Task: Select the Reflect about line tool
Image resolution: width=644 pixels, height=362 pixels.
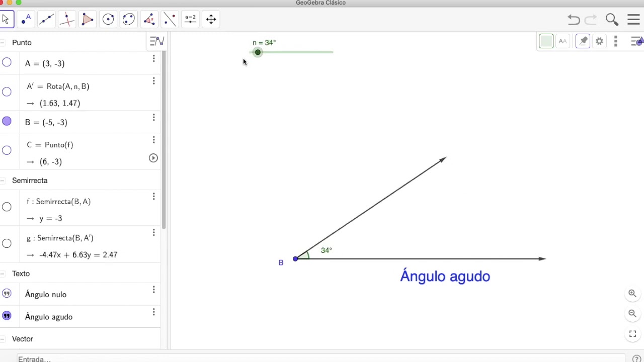Action: pos(170,19)
